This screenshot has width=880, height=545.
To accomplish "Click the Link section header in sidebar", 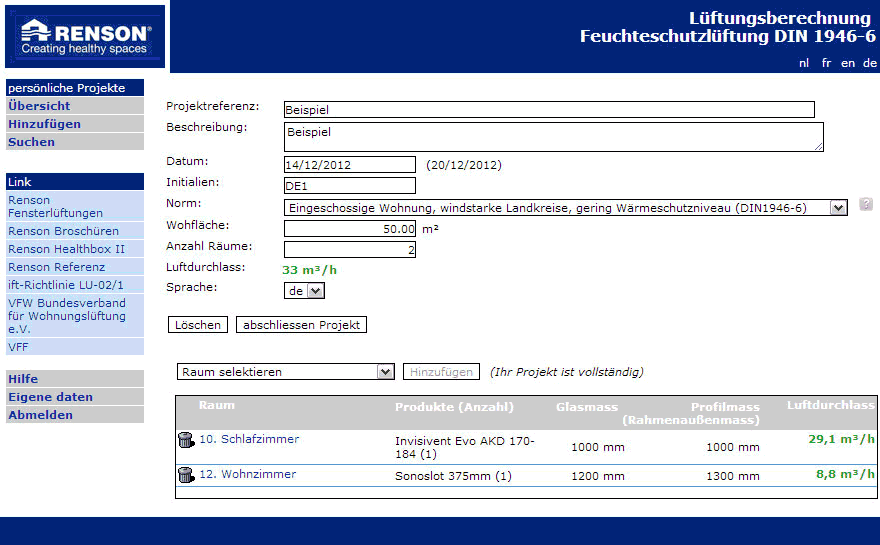I will [75, 182].
